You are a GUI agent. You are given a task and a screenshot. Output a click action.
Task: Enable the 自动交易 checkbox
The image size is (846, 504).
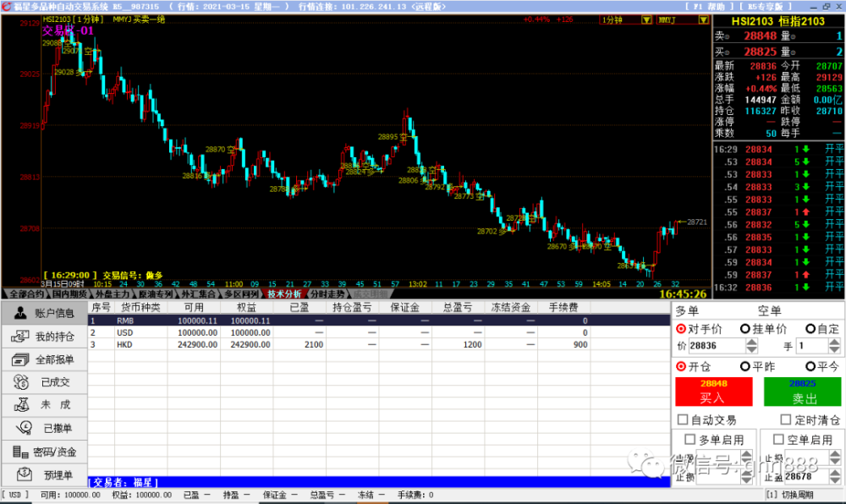tap(683, 419)
